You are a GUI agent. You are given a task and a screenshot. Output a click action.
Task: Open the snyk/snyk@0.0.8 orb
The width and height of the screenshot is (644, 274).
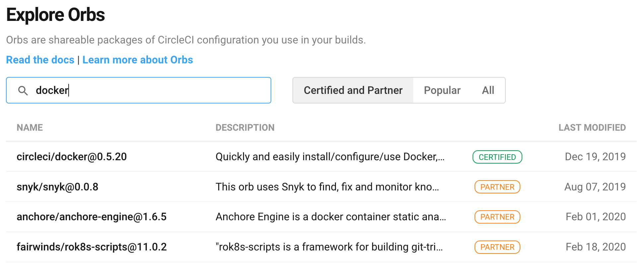pyautogui.click(x=57, y=187)
